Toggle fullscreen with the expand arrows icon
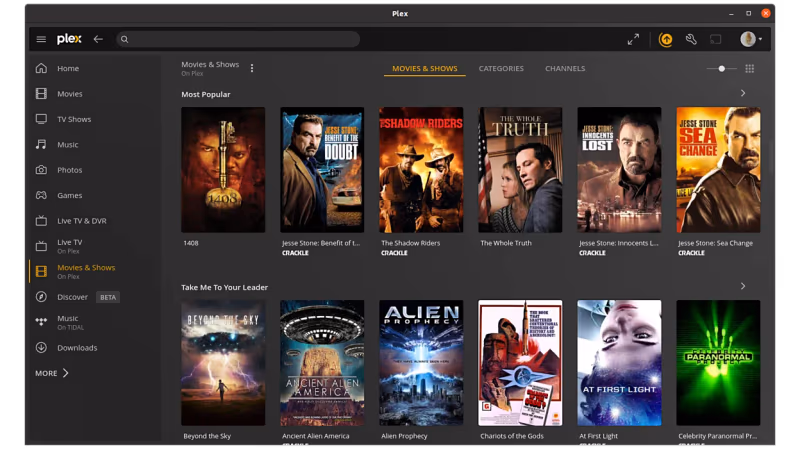Viewport: 800px width, 450px height. click(x=633, y=39)
